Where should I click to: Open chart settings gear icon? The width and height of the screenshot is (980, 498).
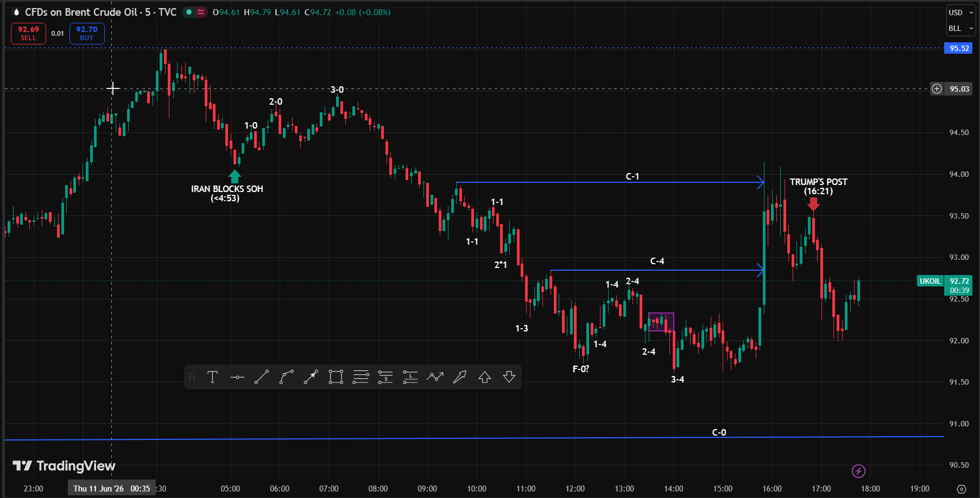click(x=962, y=489)
